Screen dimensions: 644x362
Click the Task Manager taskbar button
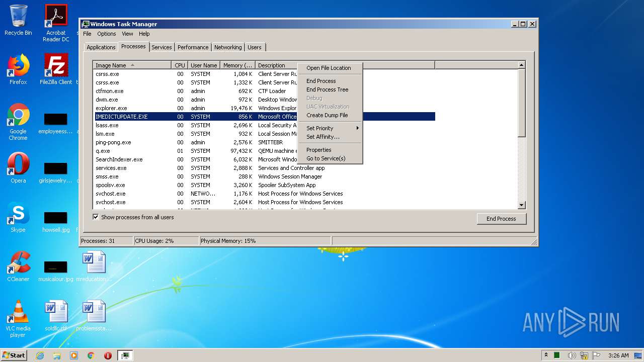point(125,355)
